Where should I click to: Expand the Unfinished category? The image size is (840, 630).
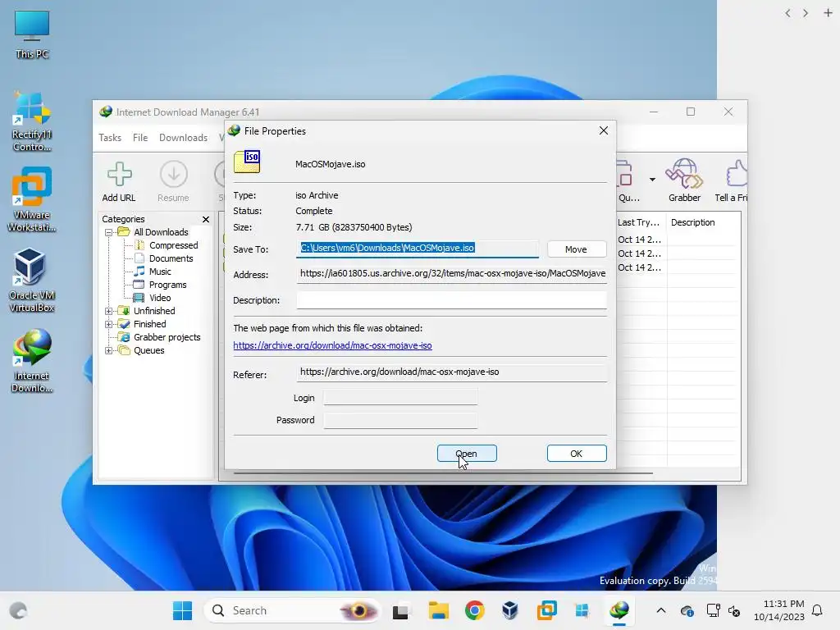(109, 311)
